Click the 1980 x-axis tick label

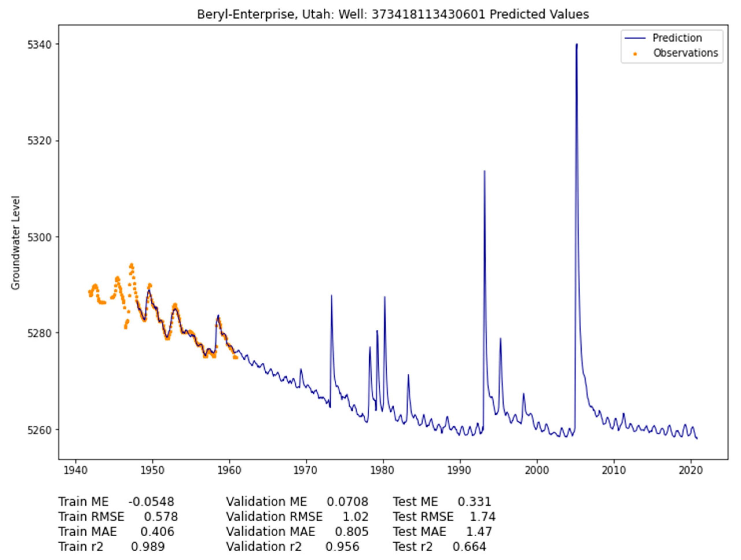[x=383, y=470]
